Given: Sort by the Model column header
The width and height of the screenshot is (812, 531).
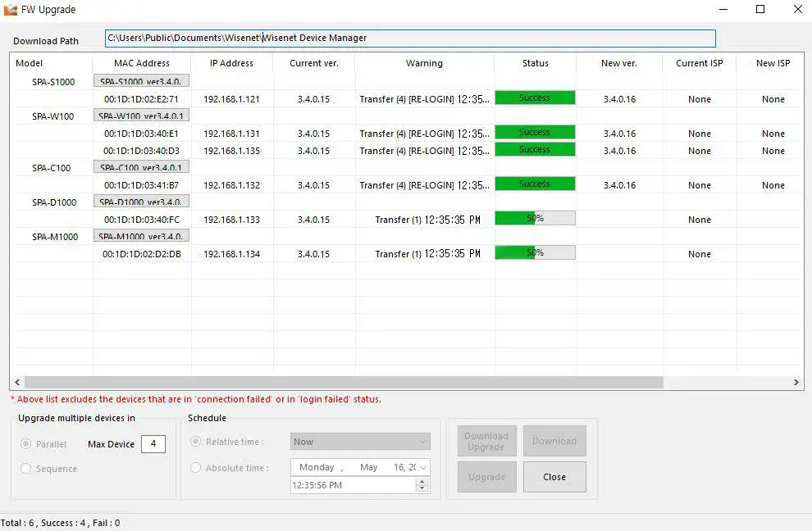Looking at the screenshot, I should click(x=51, y=63).
